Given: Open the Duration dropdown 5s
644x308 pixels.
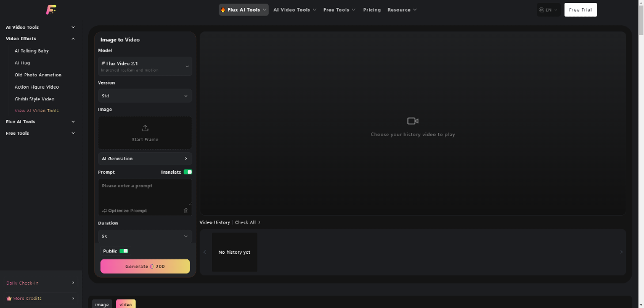Looking at the screenshot, I should click(x=145, y=236).
